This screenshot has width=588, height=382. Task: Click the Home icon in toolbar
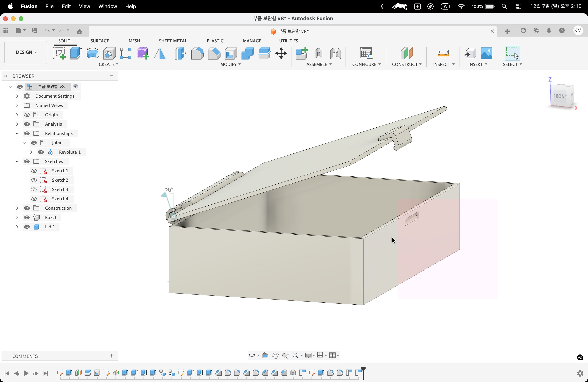point(79,31)
